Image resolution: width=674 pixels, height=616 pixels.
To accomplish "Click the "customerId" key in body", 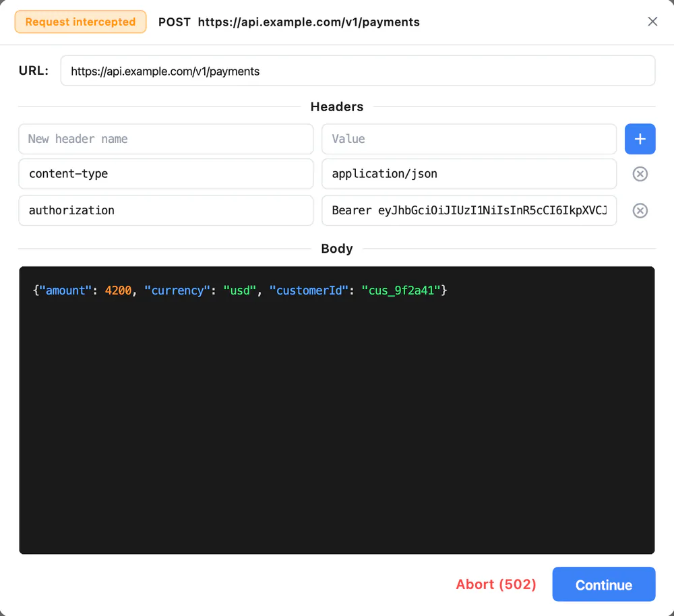I will pyautogui.click(x=309, y=290).
